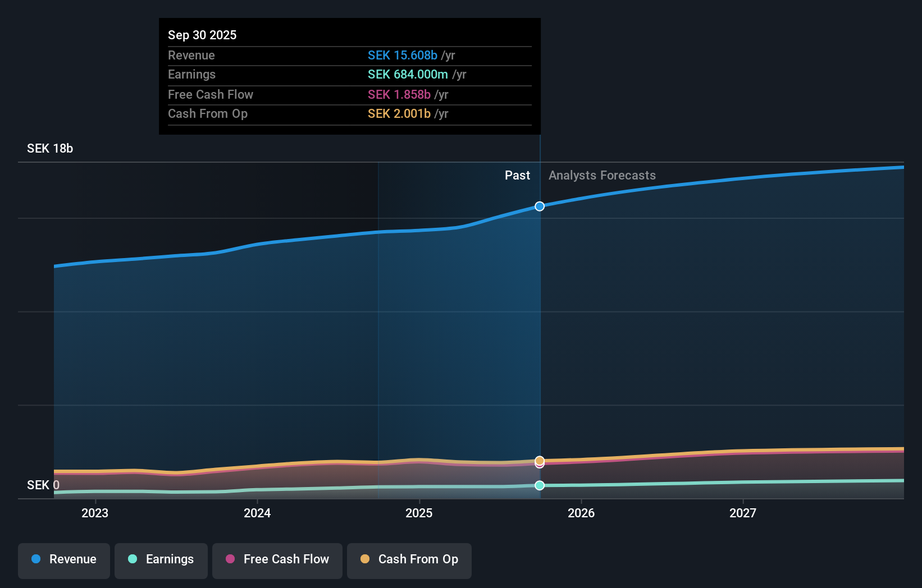Collapse the Past period section
Viewport: 922px width, 588px height.
click(x=517, y=175)
